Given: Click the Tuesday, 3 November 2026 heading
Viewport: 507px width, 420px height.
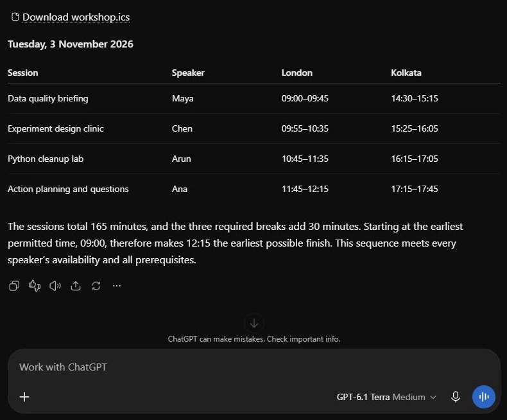Looking at the screenshot, I should 71,44.
